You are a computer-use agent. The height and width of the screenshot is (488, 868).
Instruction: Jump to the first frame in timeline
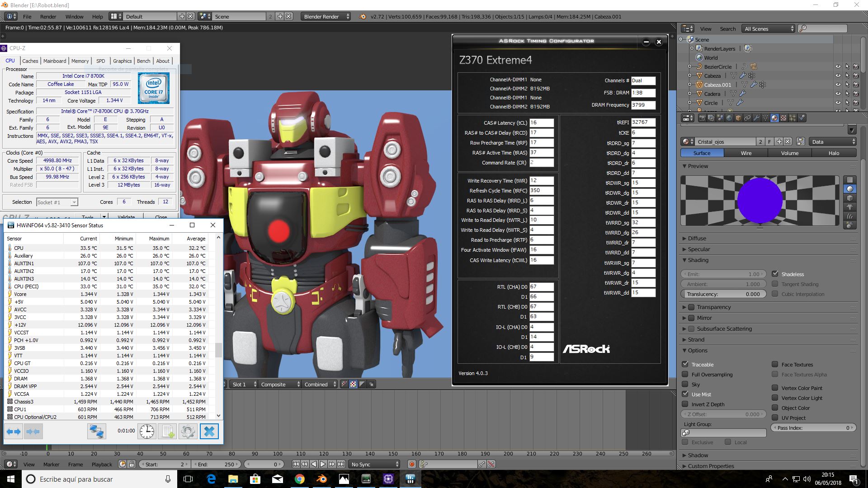click(x=296, y=465)
